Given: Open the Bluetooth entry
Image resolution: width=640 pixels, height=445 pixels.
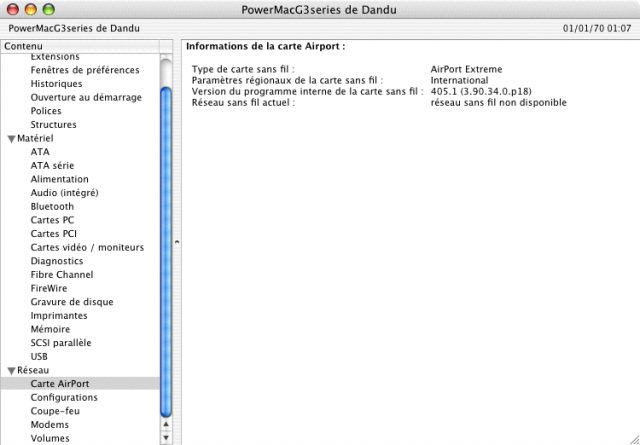Looking at the screenshot, I should [x=52, y=207].
